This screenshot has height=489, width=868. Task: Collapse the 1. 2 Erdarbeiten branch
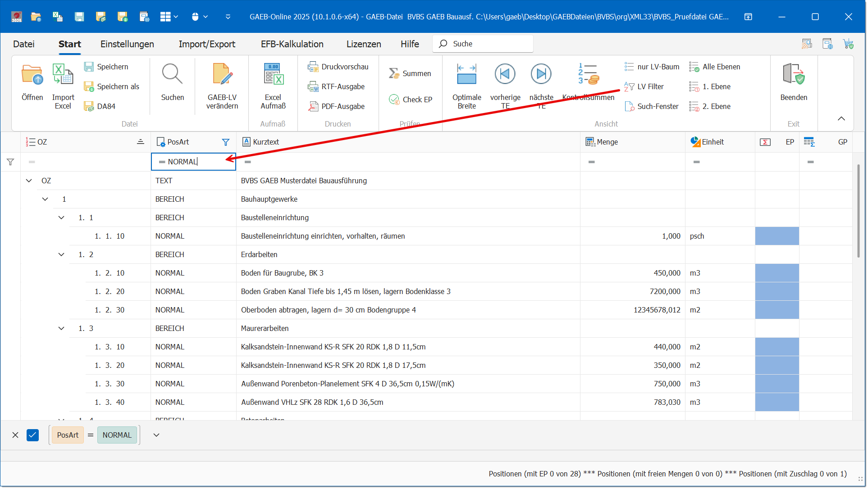(x=61, y=255)
